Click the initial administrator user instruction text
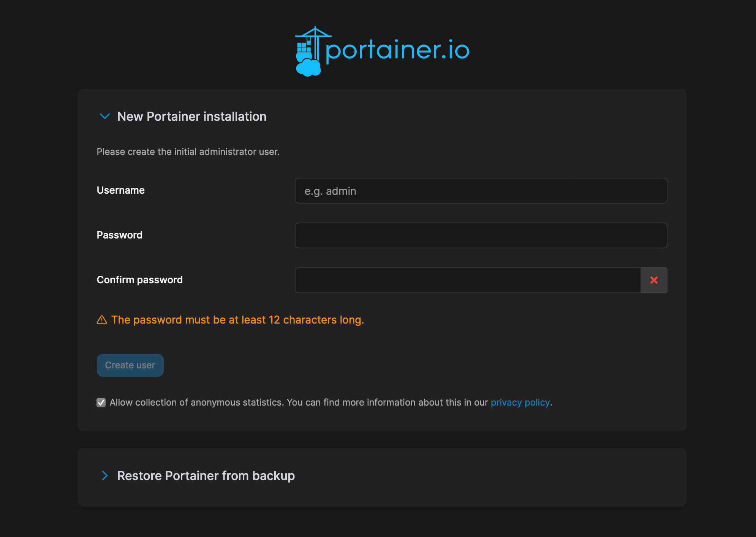This screenshot has height=537, width=756. (x=188, y=152)
